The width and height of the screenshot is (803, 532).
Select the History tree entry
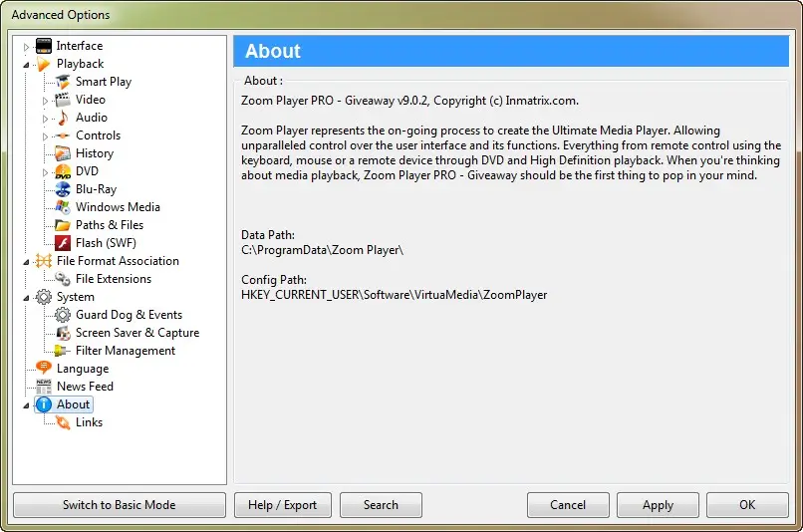click(x=95, y=153)
